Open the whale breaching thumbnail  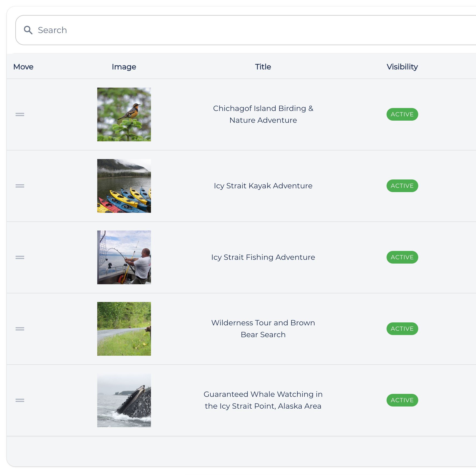point(124,400)
